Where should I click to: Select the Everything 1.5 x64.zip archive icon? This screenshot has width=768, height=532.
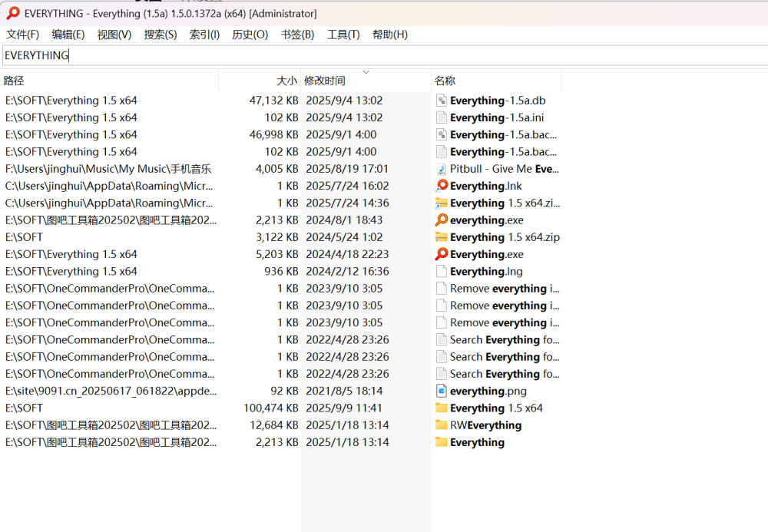coord(442,237)
